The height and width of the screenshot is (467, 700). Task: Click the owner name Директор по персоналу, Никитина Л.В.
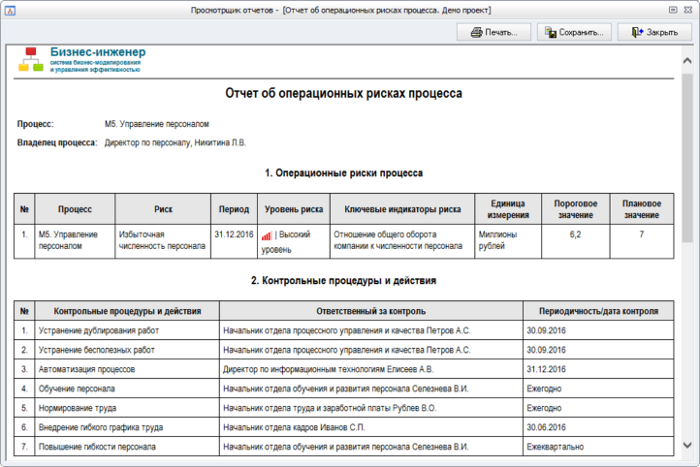coord(175,143)
